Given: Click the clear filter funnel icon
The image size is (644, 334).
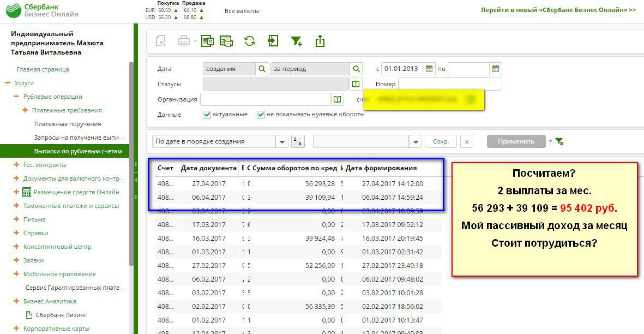Looking at the screenshot, I should (559, 141).
